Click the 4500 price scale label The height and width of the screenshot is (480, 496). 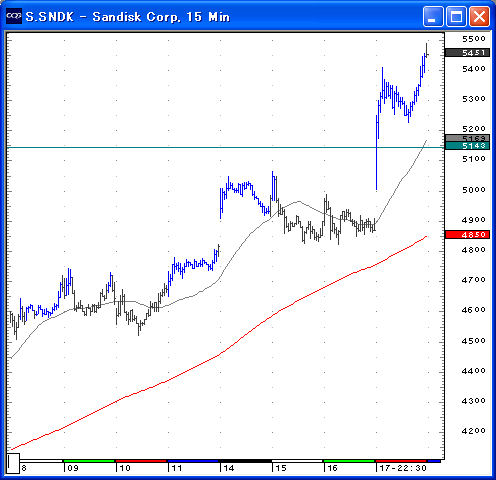pyautogui.click(x=474, y=341)
